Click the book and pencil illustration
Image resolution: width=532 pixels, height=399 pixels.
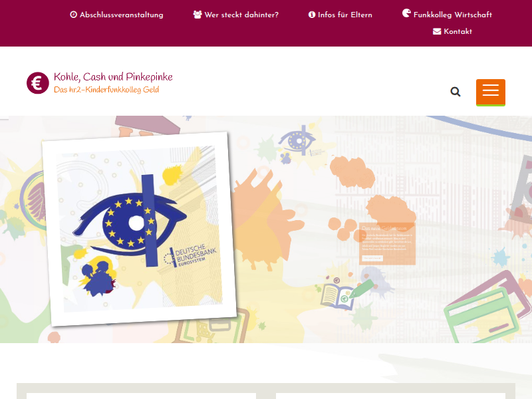[x=343, y=293]
